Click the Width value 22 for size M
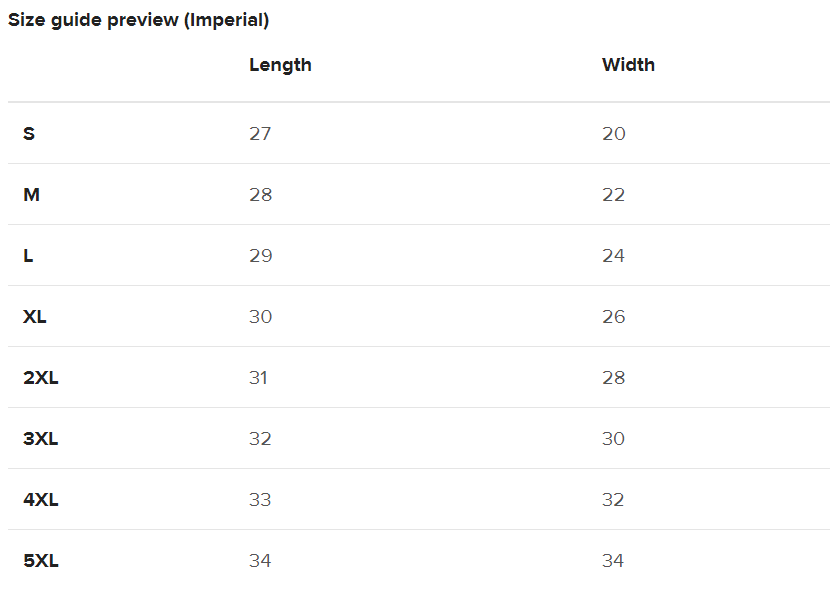Screen dimensions: 830x590 pos(614,195)
